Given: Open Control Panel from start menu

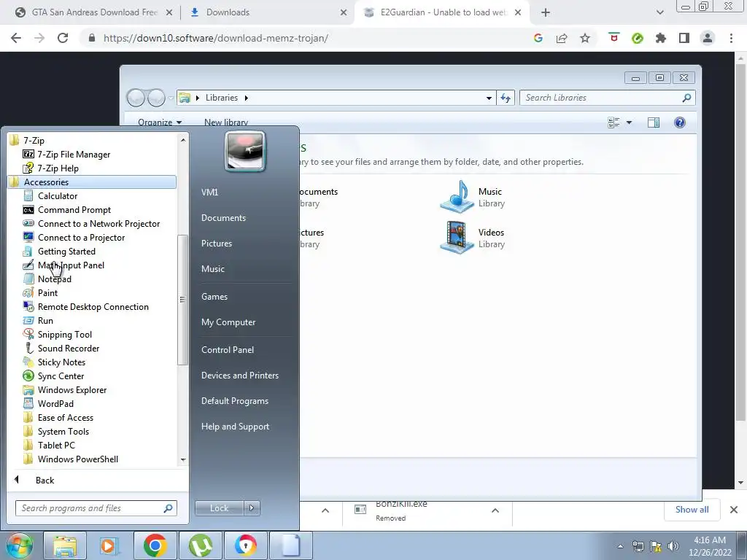Looking at the screenshot, I should 228,349.
